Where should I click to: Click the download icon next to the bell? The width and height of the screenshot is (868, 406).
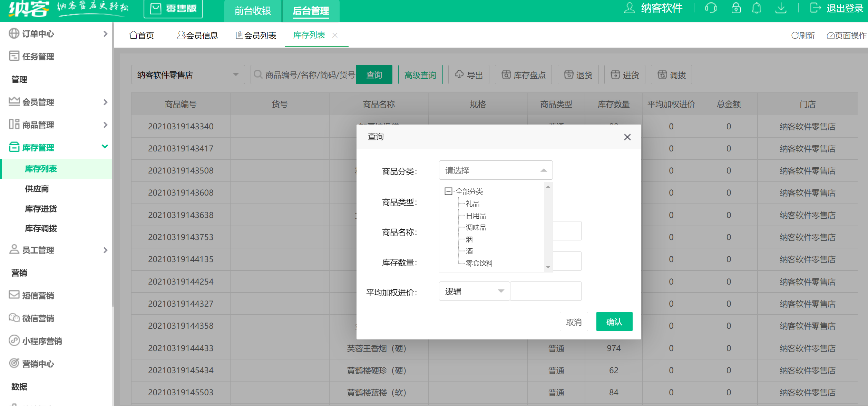[781, 8]
